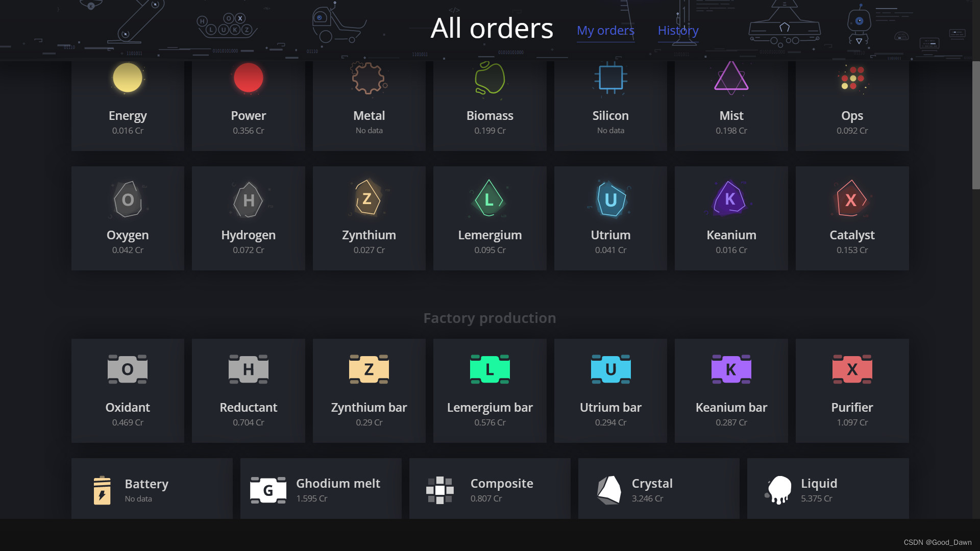Image resolution: width=980 pixels, height=551 pixels.
Task: Open the Purifier 1.097 Cr tile
Action: (x=852, y=391)
